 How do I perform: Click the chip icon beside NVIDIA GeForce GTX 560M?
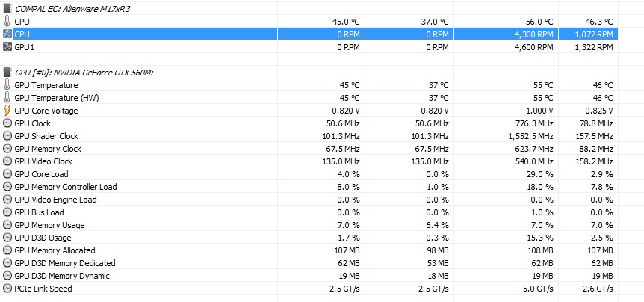click(7, 72)
